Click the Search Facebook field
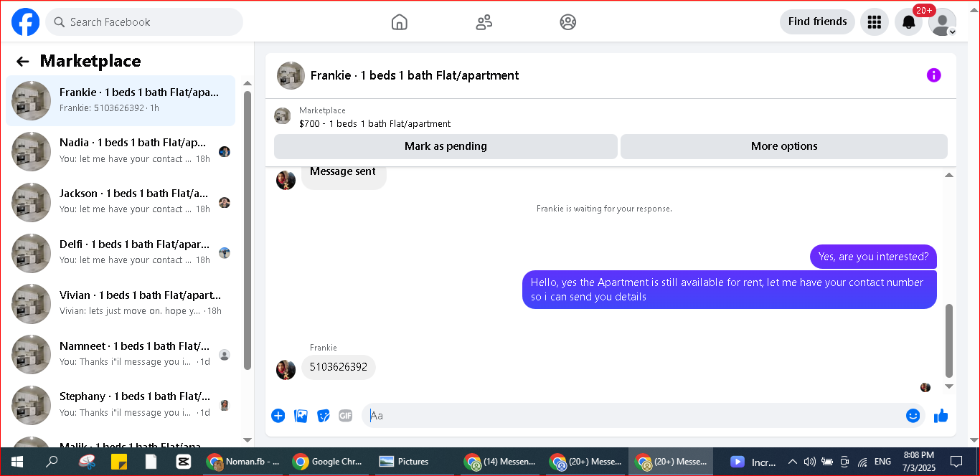 coord(144,22)
